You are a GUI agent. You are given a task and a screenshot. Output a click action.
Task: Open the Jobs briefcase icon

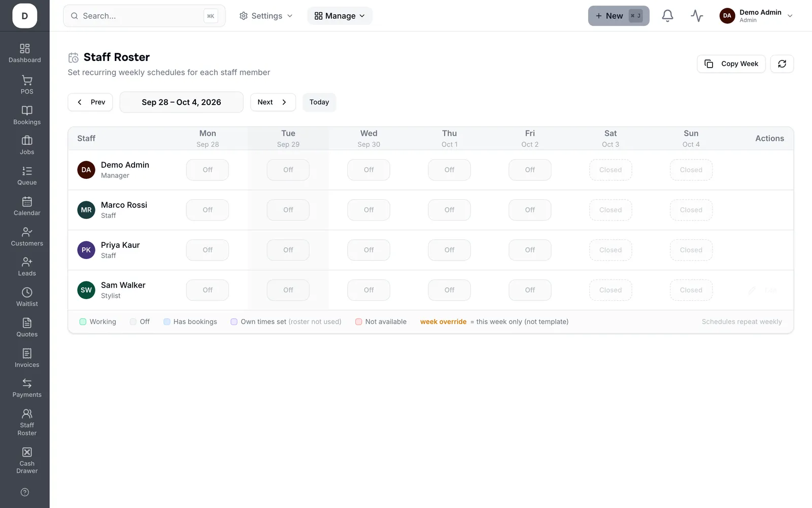(x=27, y=145)
